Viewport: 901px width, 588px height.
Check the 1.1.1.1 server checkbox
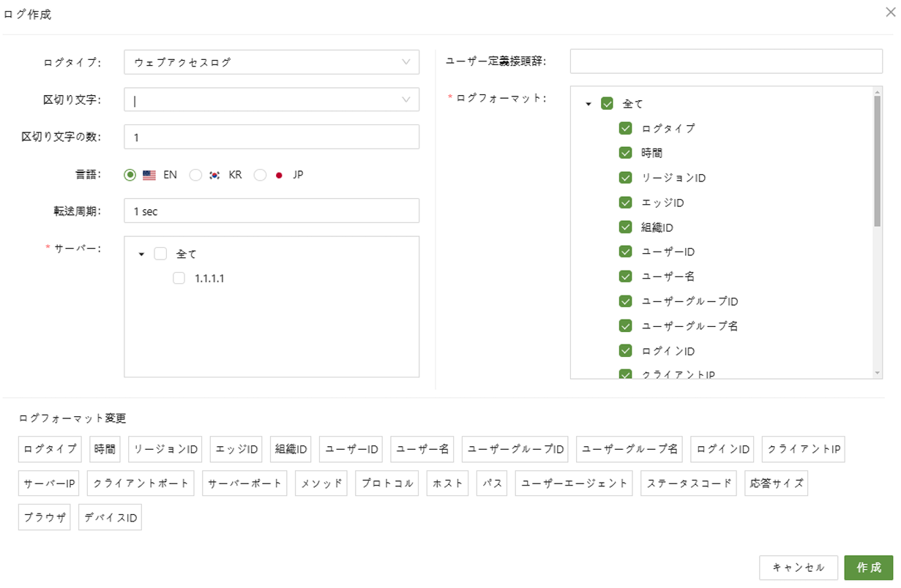tap(178, 278)
